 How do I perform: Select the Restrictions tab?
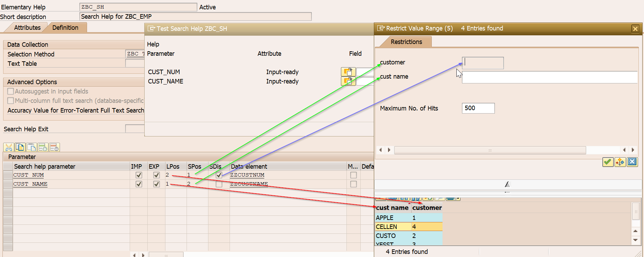click(406, 42)
